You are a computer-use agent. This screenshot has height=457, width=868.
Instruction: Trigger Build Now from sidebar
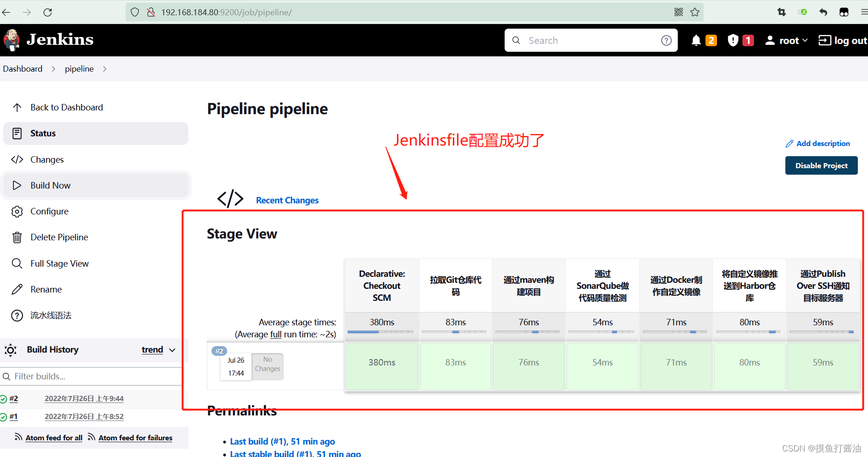tap(96, 185)
